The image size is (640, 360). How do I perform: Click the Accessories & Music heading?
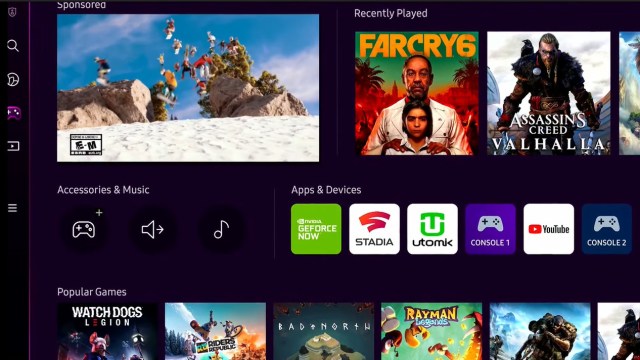click(103, 190)
